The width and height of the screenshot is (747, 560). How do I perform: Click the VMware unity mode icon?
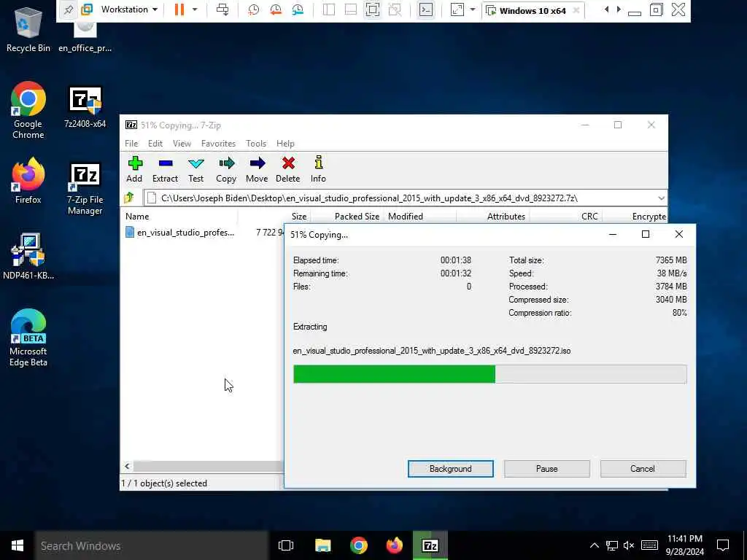pyautogui.click(x=395, y=9)
